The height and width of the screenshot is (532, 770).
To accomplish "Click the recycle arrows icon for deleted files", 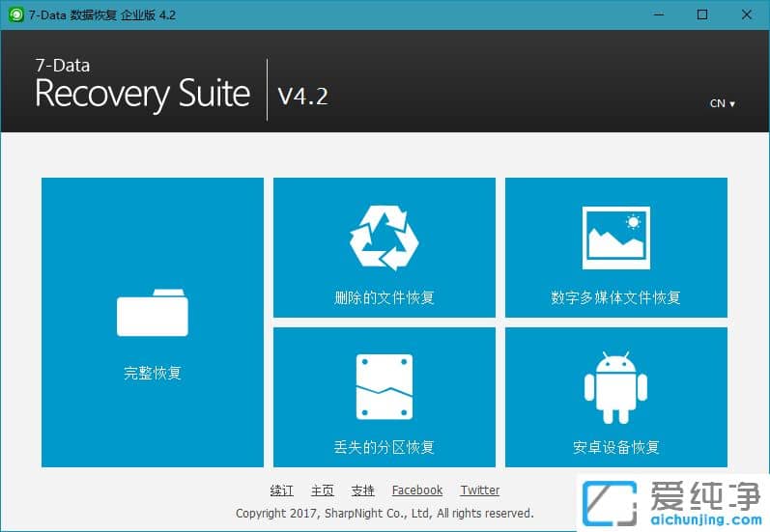I will (384, 237).
